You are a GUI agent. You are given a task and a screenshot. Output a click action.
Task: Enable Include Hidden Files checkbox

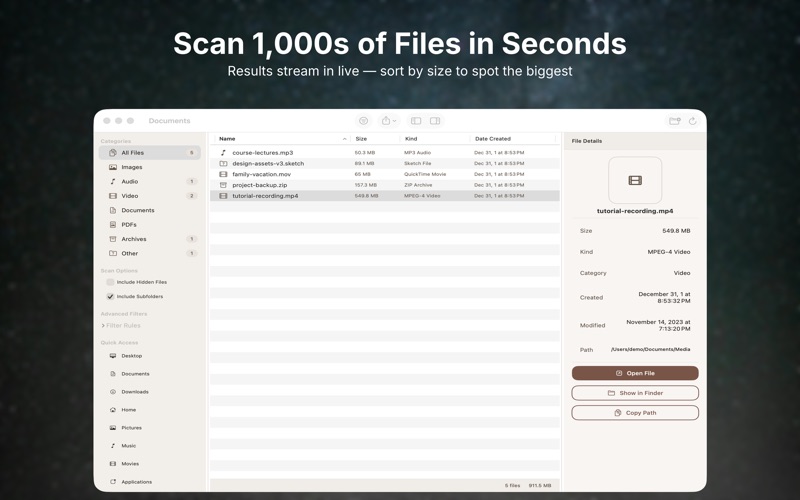(x=110, y=282)
